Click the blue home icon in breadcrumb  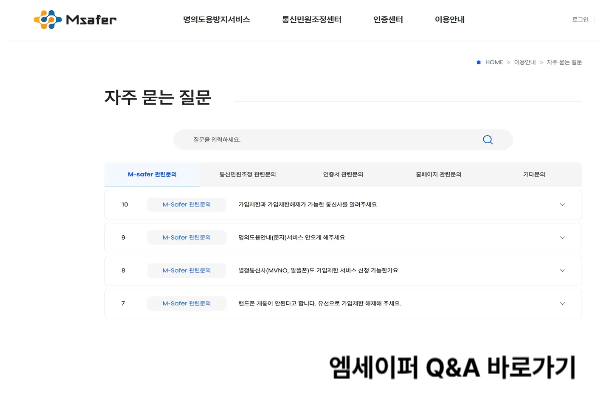[478, 62]
